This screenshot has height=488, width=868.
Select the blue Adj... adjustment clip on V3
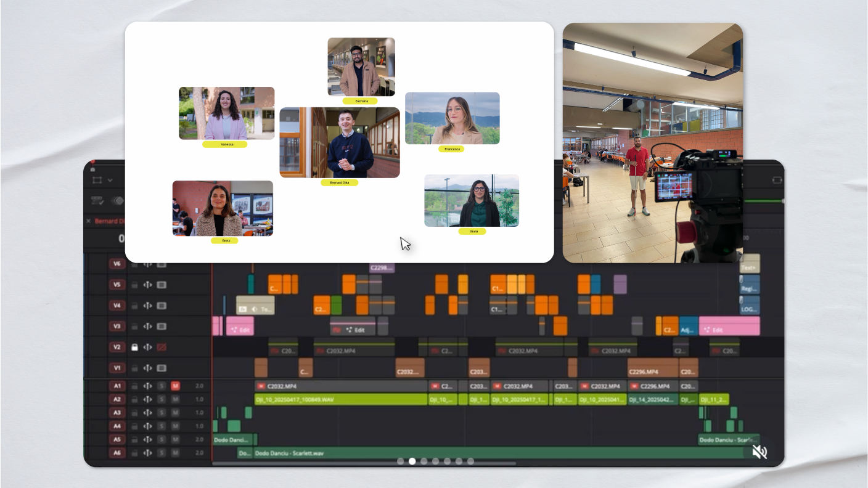coord(689,327)
